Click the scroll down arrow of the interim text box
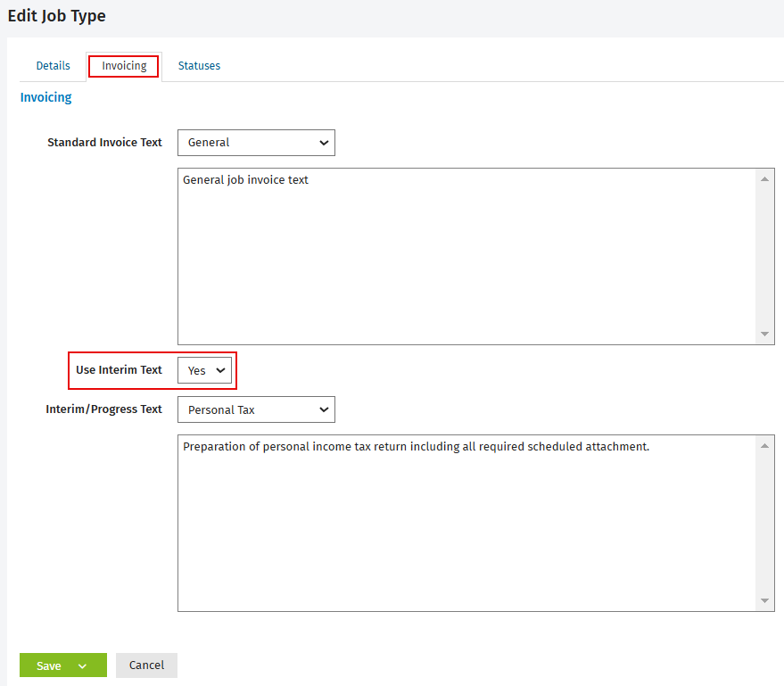The image size is (784, 686). pos(764,600)
